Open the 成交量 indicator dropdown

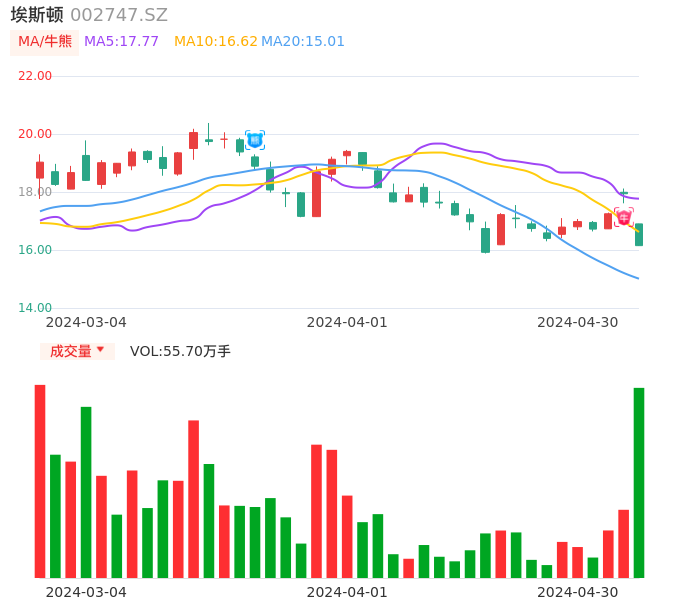pos(77,351)
